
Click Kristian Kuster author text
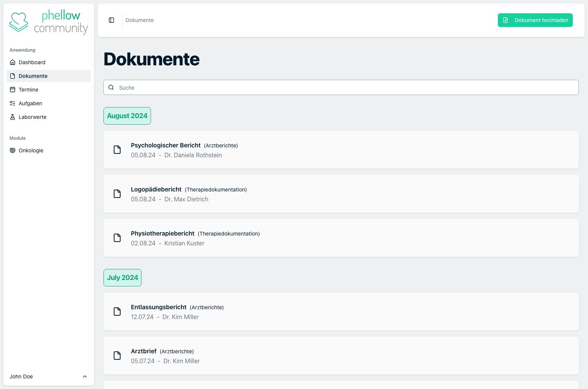tap(184, 243)
